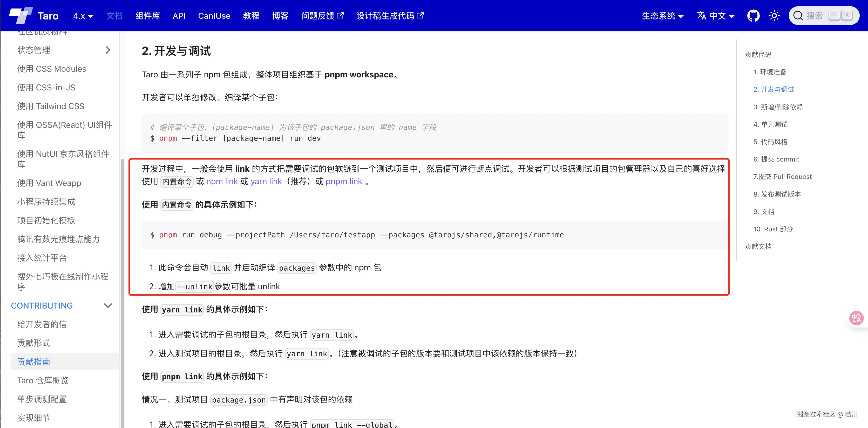Open the 生态系统 dropdown menu
Screen dimensions: 868x428
pyautogui.click(x=662, y=16)
